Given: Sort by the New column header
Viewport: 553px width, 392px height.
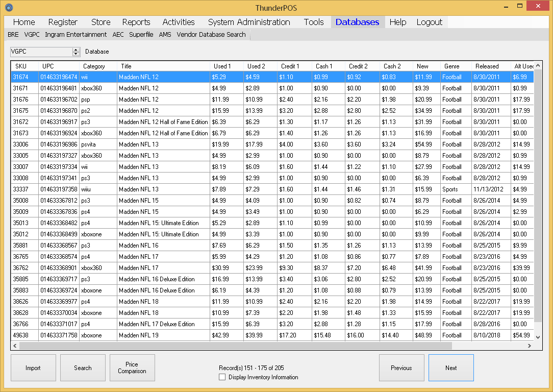Looking at the screenshot, I should (426, 66).
